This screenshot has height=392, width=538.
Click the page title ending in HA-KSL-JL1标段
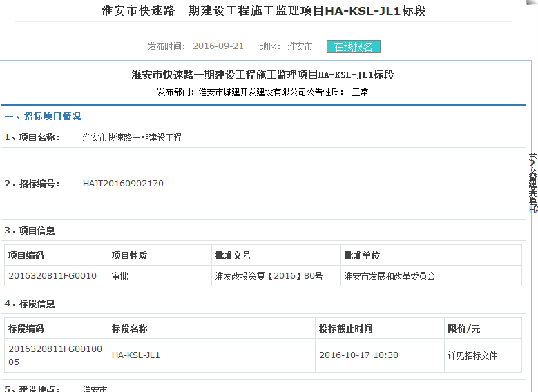269,12
